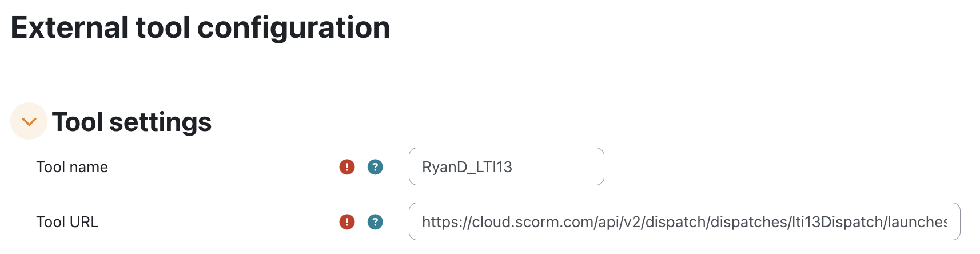Image resolution: width=980 pixels, height=254 pixels.
Task: Place cursor in the RyanD_LTI13 text box
Action: coord(507,166)
